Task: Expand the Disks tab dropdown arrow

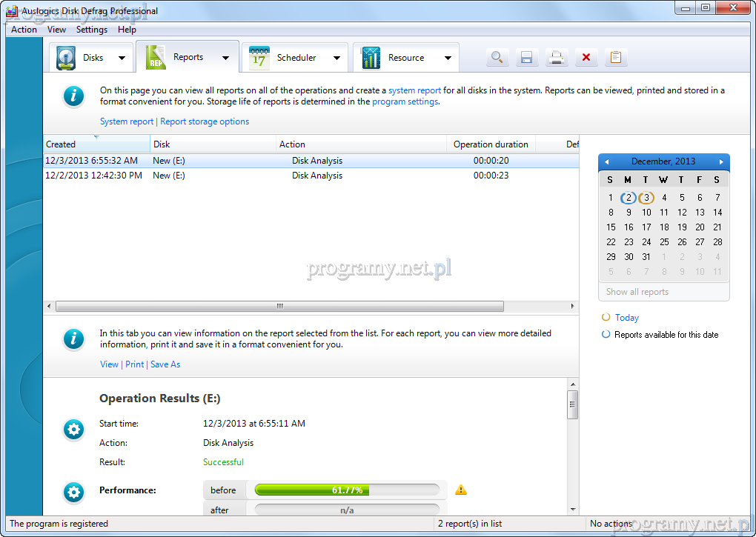Action: (122, 58)
